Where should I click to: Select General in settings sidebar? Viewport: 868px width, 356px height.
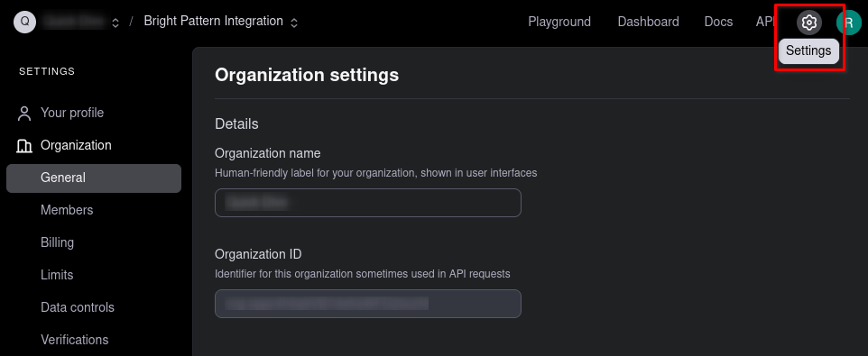94,178
